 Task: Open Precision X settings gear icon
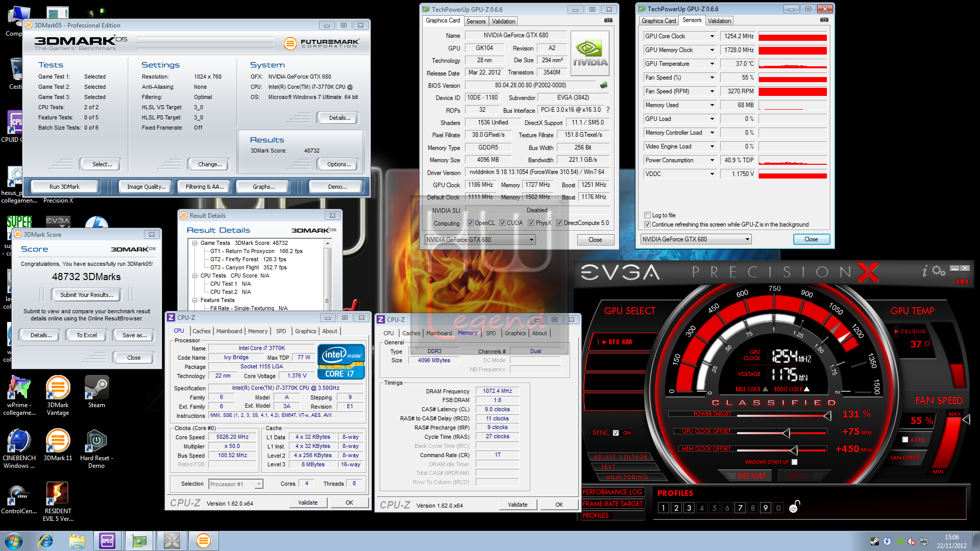[x=939, y=270]
